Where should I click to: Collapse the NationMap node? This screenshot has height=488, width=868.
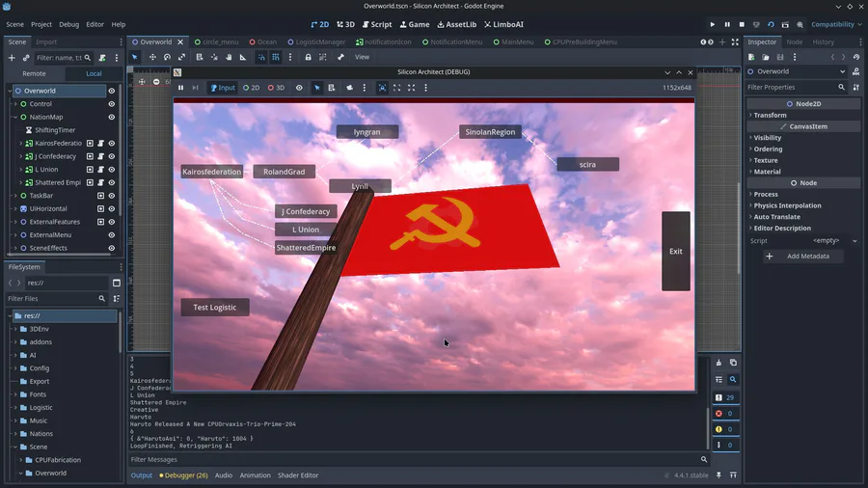pyautogui.click(x=15, y=118)
